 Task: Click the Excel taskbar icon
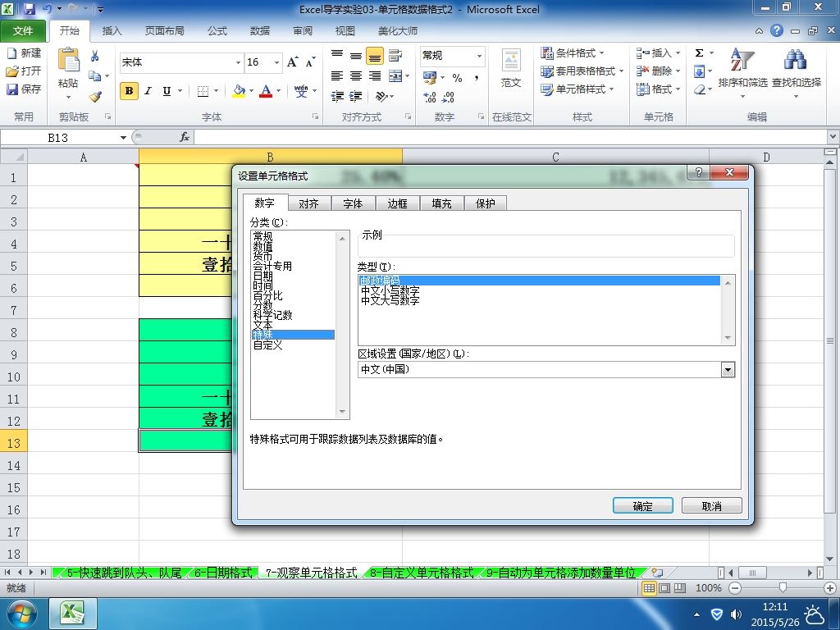click(73, 614)
